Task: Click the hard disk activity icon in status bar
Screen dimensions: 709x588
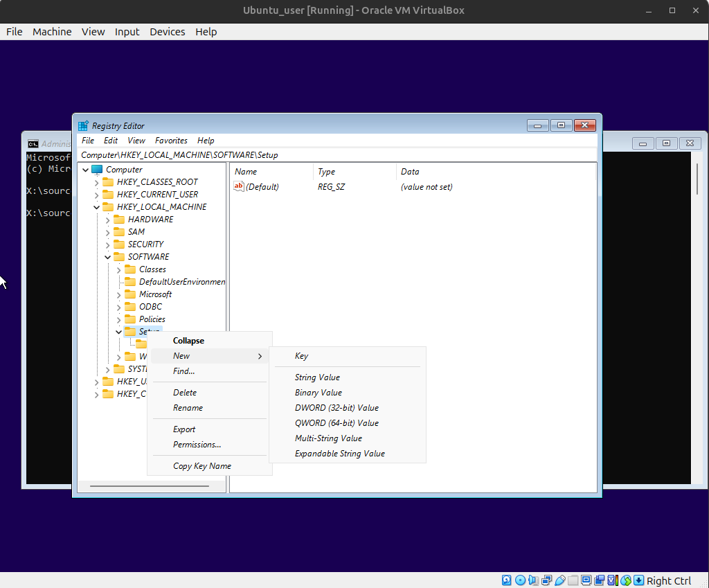Action: tap(507, 580)
